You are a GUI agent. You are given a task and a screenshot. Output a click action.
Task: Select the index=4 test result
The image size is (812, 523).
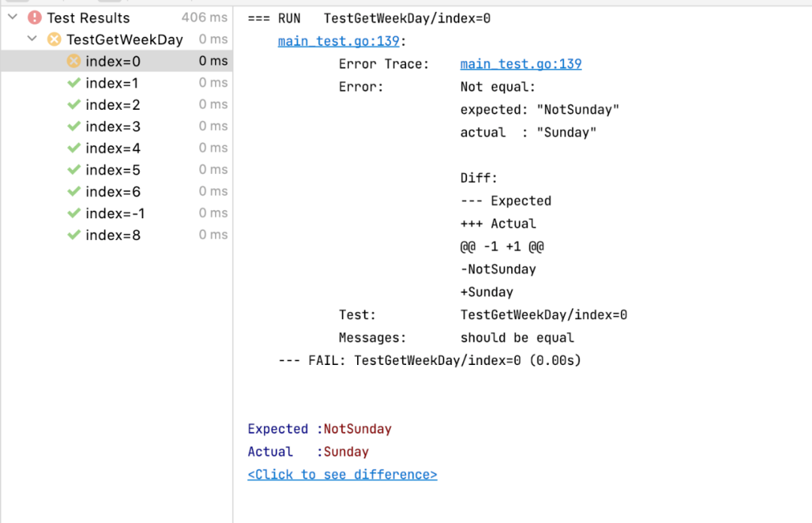click(x=113, y=148)
